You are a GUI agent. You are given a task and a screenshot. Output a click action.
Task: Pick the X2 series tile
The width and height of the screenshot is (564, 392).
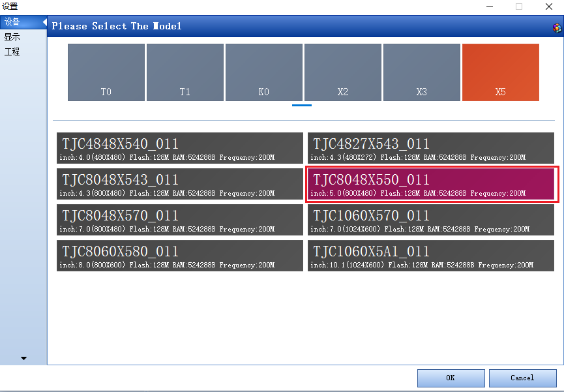pyautogui.click(x=343, y=72)
